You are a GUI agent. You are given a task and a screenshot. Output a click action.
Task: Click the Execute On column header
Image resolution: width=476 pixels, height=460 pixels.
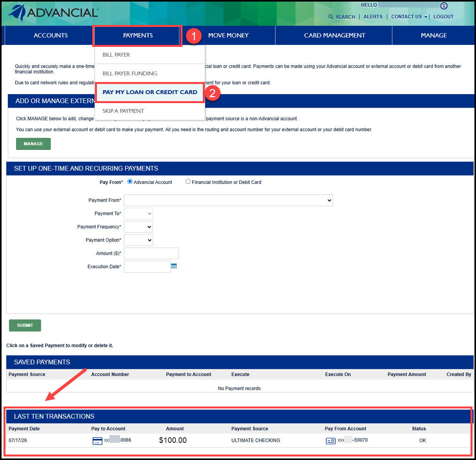(x=338, y=374)
